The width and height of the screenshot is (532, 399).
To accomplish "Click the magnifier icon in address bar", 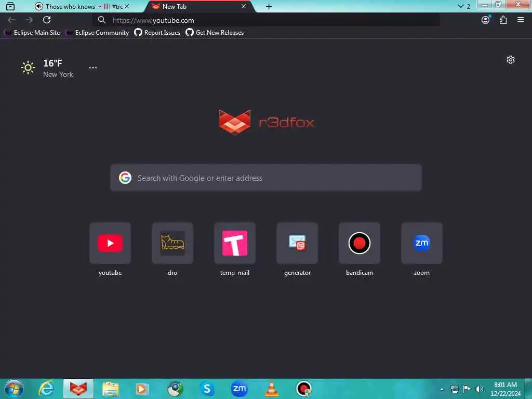I will point(101,20).
